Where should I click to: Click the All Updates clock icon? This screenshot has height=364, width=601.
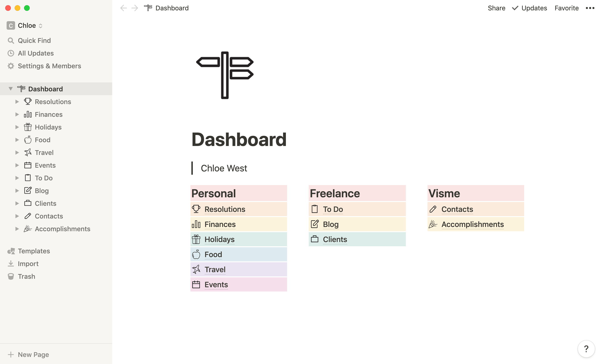coord(11,53)
